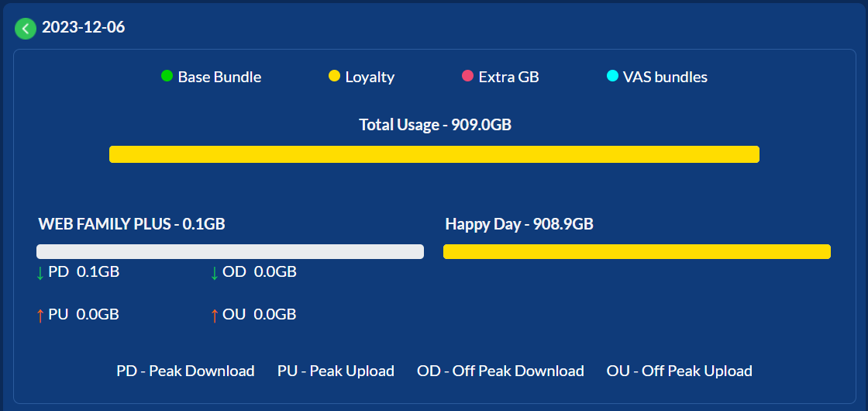Click the OU - Off Peak Upload legend text

click(x=679, y=371)
